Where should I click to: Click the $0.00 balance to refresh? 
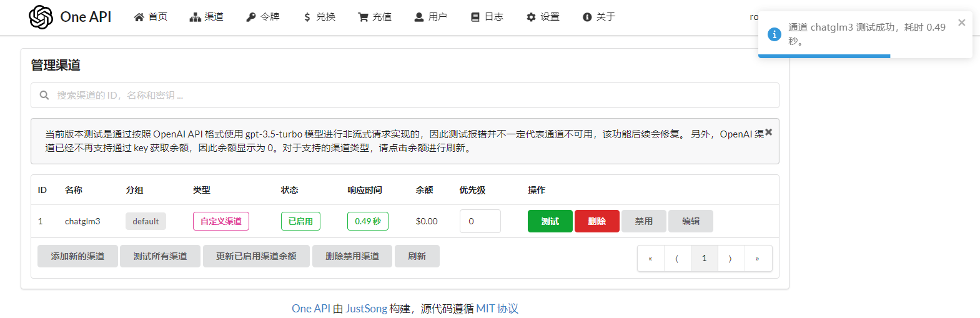[x=427, y=221]
